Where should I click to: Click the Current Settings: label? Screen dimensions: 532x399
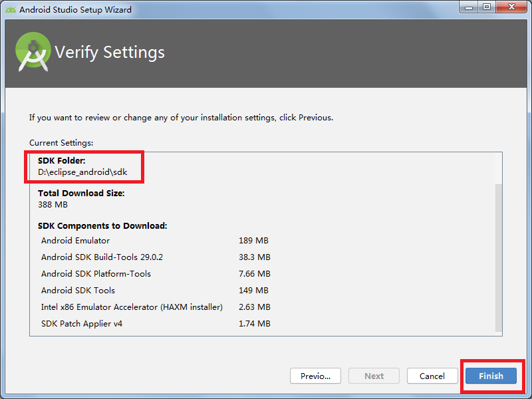point(61,142)
